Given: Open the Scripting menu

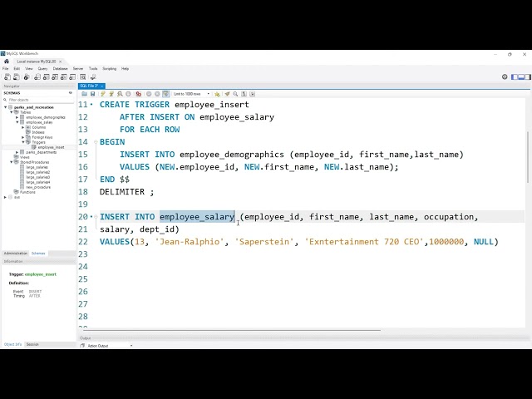Looking at the screenshot, I should tap(109, 68).
